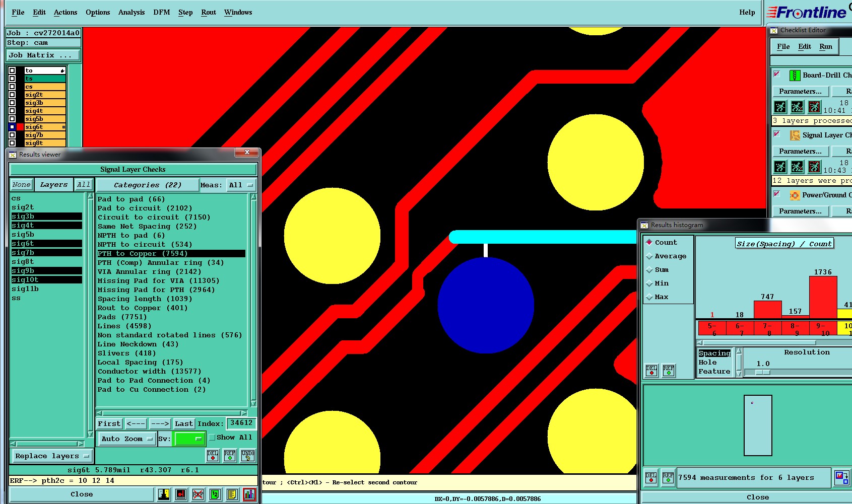852x504 pixels.
Task: Click the 'None' layers button
Action: tap(21, 185)
